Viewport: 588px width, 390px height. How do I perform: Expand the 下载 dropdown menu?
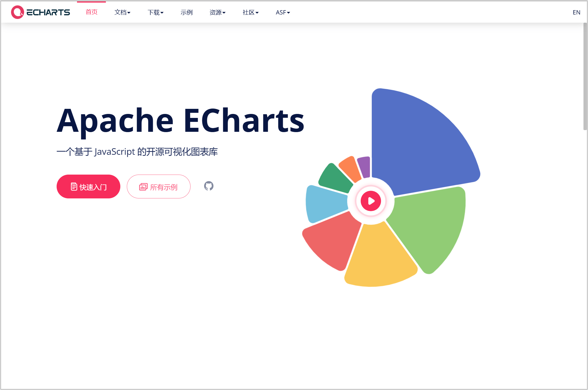(155, 12)
